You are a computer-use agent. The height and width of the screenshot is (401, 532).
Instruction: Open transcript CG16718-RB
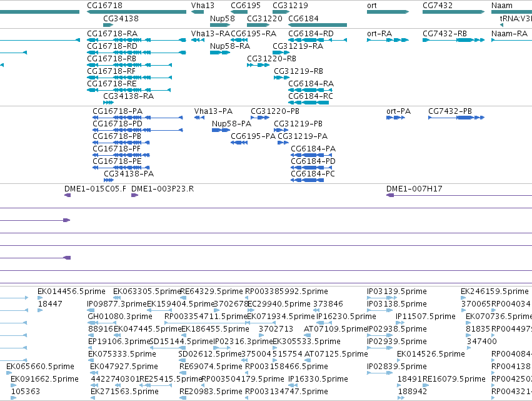112,59
